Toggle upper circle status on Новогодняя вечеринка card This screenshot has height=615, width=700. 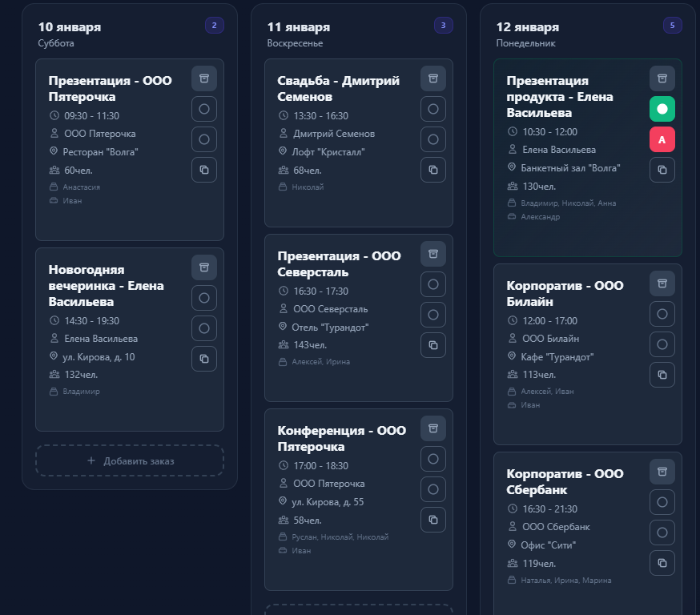tap(204, 298)
